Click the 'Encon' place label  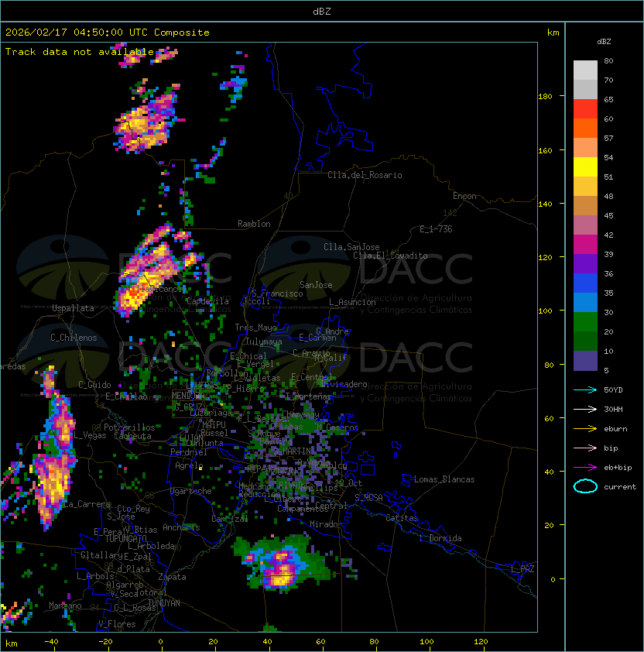tap(464, 196)
